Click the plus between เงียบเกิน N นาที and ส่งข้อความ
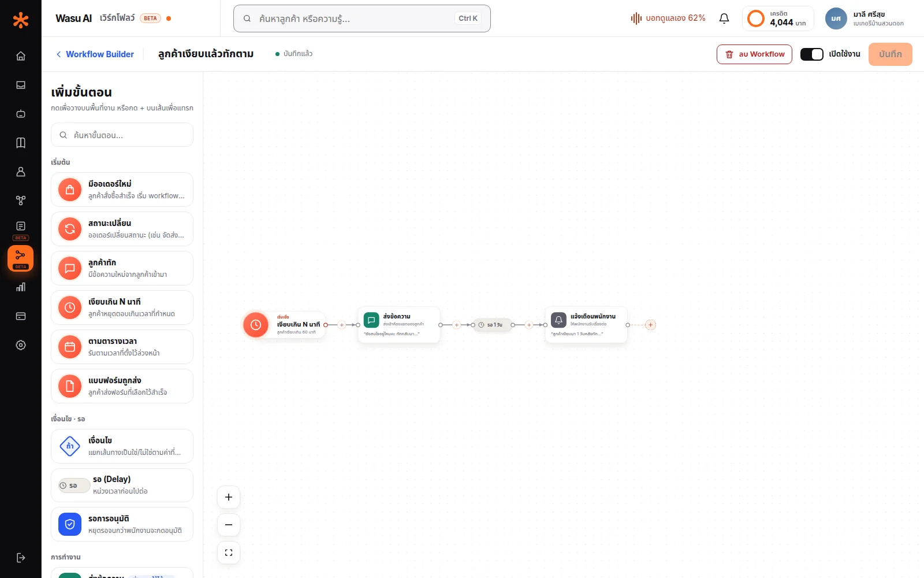 342,325
